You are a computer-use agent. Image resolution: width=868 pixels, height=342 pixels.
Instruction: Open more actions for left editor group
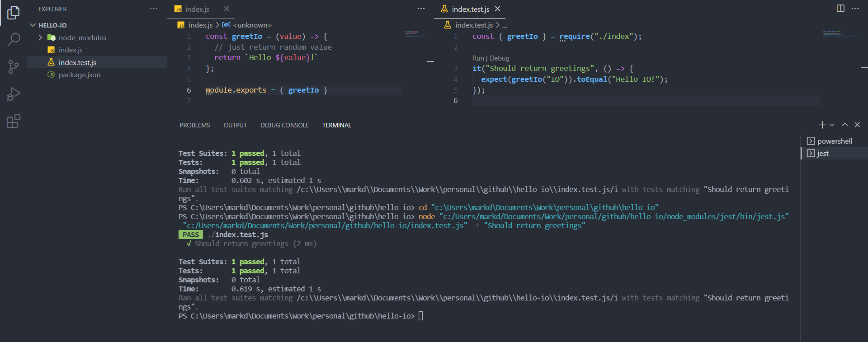coord(421,9)
